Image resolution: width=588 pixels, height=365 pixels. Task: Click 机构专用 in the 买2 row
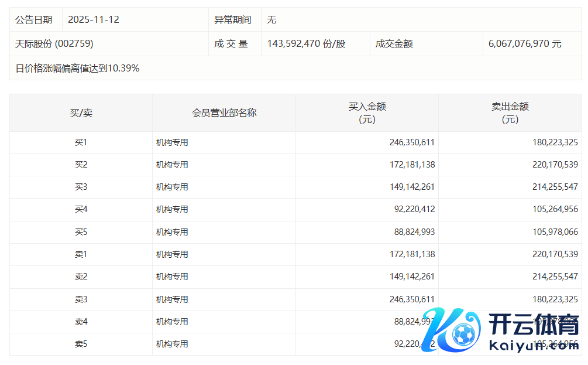(x=172, y=165)
